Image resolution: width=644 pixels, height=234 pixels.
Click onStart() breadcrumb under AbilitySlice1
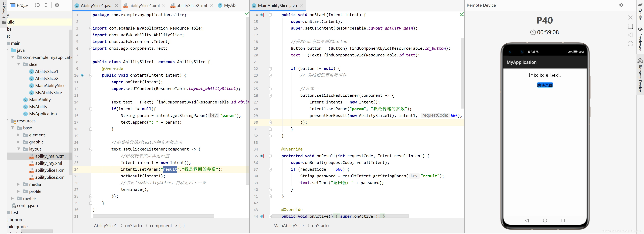click(x=133, y=225)
